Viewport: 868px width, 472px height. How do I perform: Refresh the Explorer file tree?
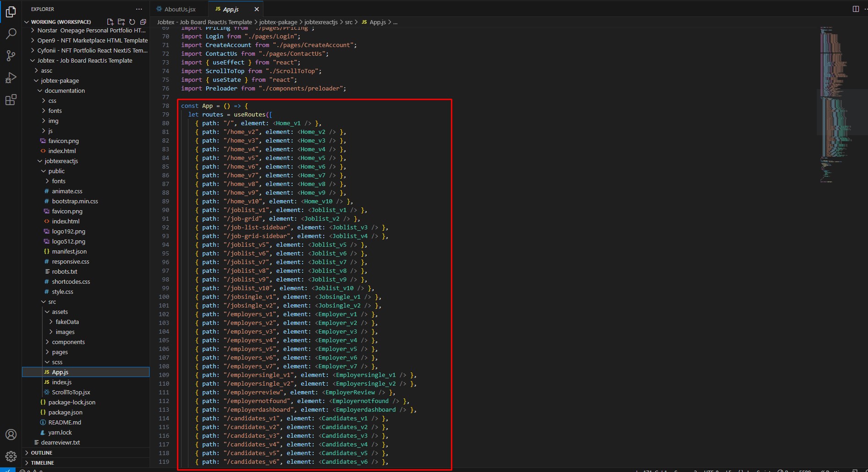(132, 22)
